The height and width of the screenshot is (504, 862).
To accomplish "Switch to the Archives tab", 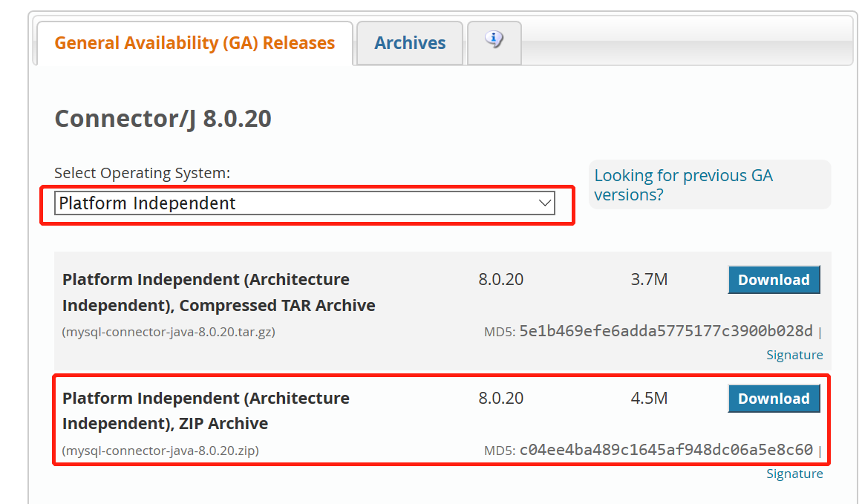I will pyautogui.click(x=410, y=43).
